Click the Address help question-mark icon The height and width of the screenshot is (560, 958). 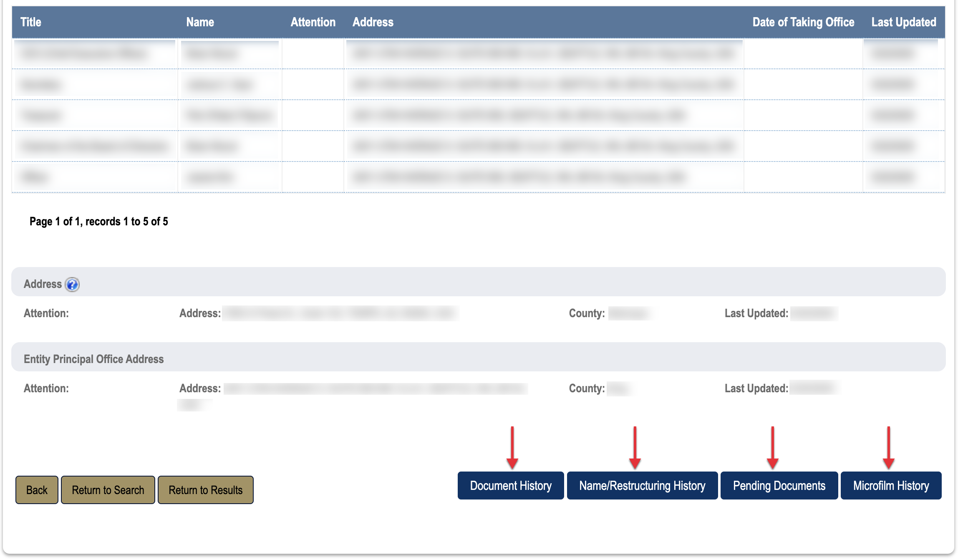[x=72, y=285]
